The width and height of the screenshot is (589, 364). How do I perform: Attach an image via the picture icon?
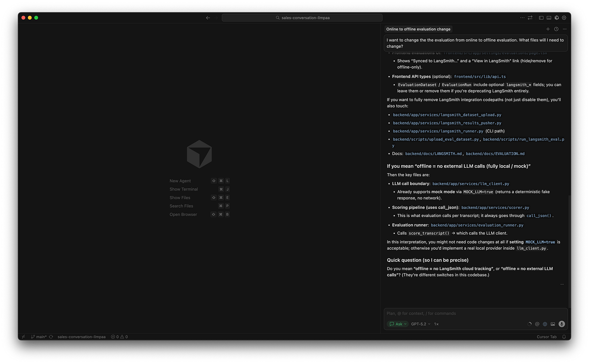click(x=552, y=324)
